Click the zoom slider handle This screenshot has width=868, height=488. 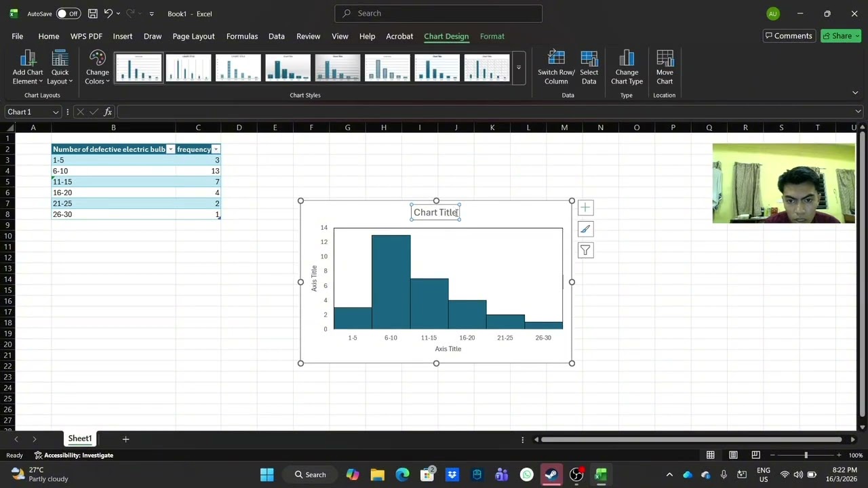(x=806, y=455)
